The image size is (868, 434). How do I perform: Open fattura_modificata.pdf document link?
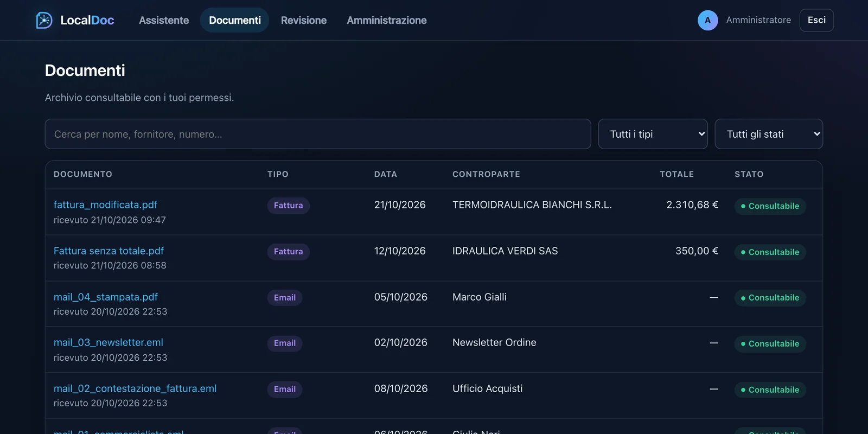click(x=105, y=205)
